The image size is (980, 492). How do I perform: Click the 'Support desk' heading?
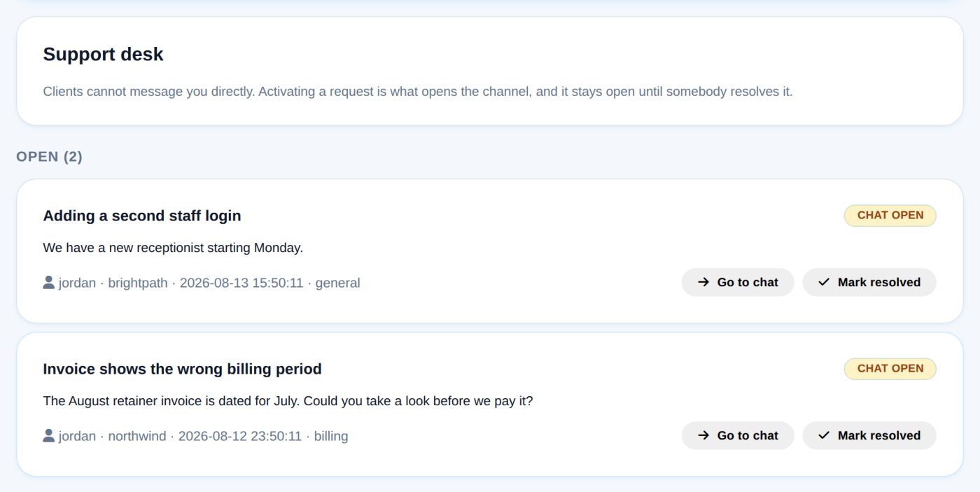tap(103, 55)
